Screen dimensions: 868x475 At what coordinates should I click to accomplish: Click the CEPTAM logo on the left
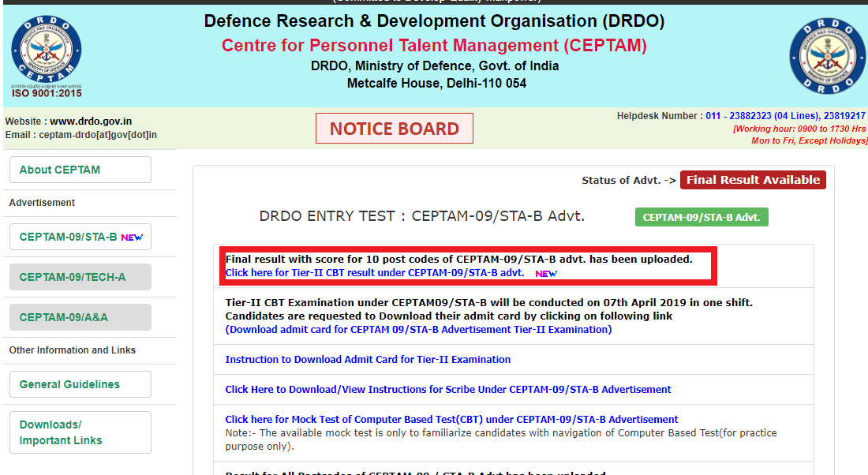coord(46,54)
